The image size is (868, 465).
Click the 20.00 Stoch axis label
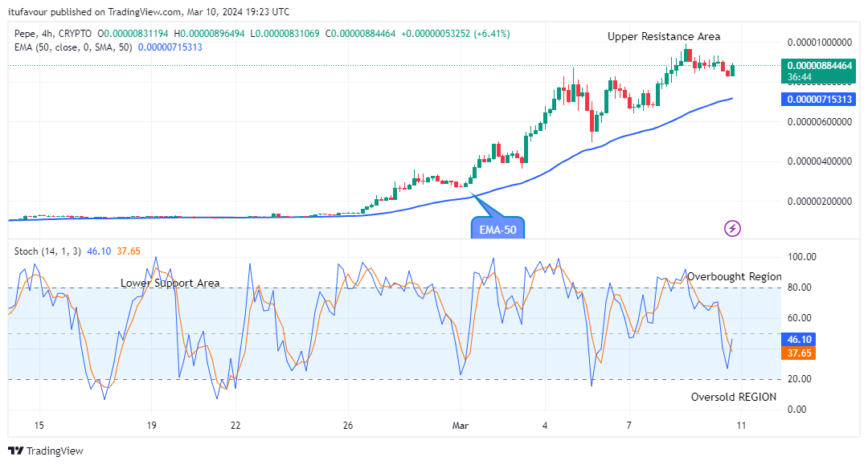tap(800, 379)
